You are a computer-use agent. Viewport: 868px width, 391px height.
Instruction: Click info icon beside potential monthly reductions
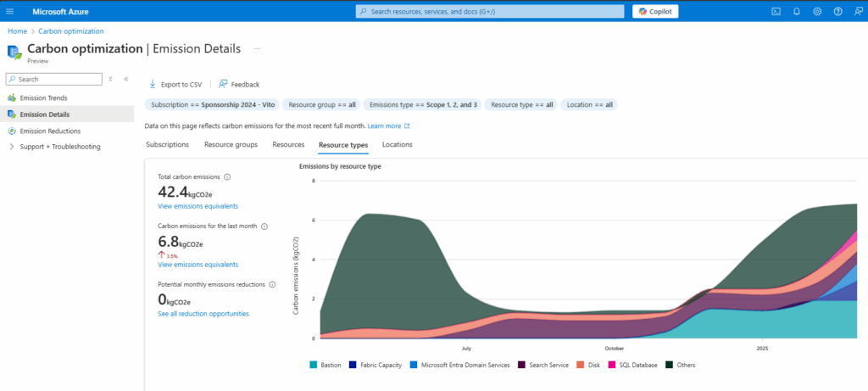pyautogui.click(x=272, y=285)
